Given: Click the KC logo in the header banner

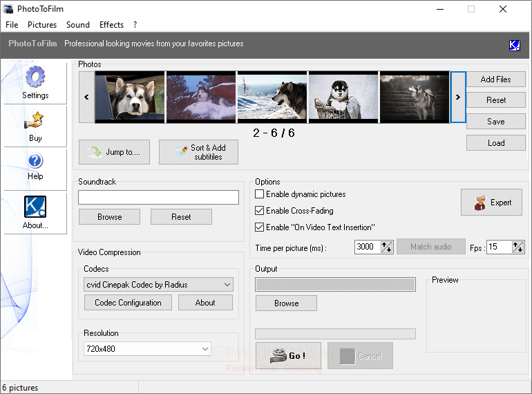Looking at the screenshot, I should (515, 45).
